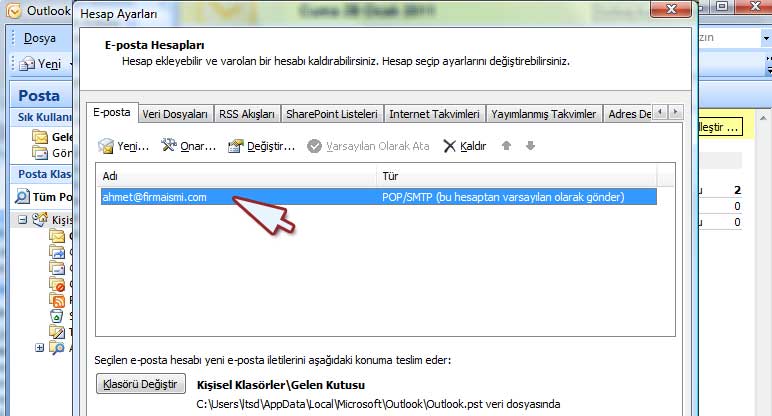772x416 pixels.
Task: Click Onar... to repair the account
Action: (198, 146)
